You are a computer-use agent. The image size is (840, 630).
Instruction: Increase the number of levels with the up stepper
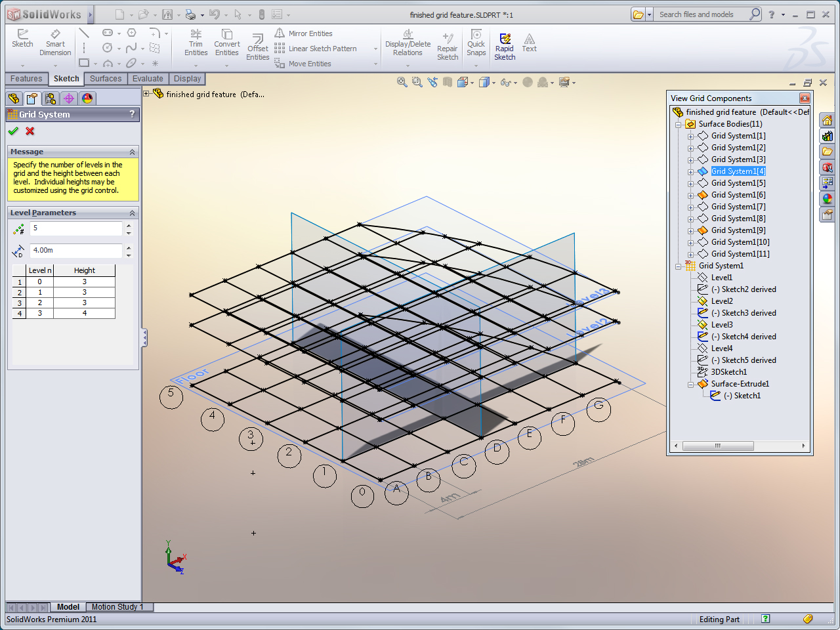(x=129, y=225)
